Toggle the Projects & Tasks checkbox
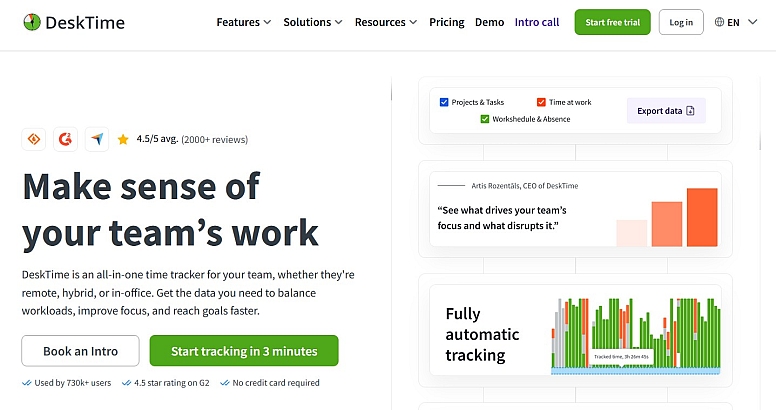The width and height of the screenshot is (776, 410). click(444, 102)
